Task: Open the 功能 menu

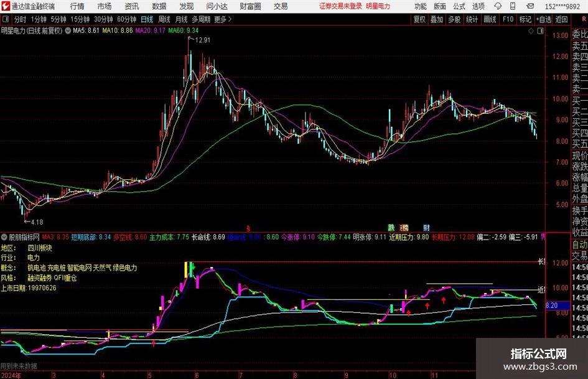Action: 421,6
